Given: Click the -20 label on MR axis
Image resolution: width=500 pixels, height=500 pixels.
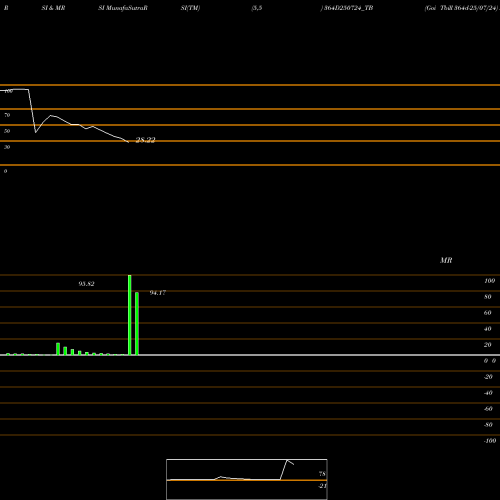Looking at the screenshot, I should [x=488, y=377].
